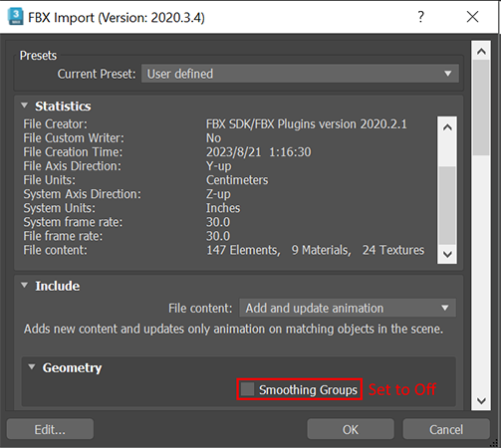Click the Statistics scrollbar thumb
Viewport: 501px width, 448px height.
point(447,206)
